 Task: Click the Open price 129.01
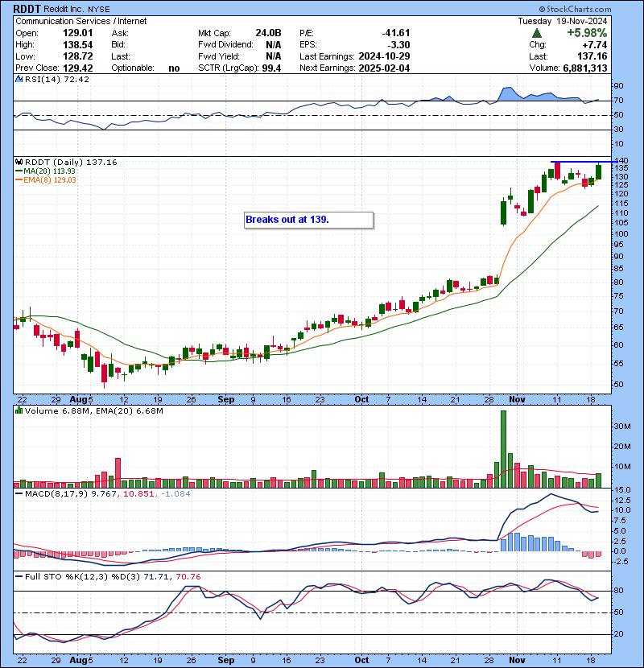(77, 33)
